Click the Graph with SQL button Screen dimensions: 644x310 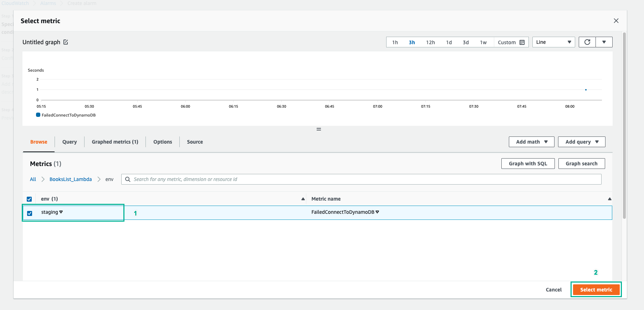tap(528, 164)
